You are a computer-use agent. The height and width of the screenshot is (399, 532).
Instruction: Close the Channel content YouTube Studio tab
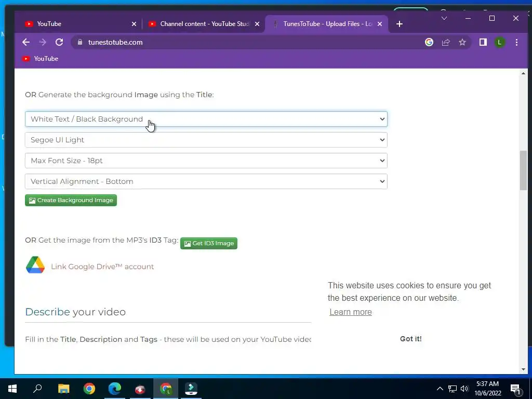[x=257, y=24]
